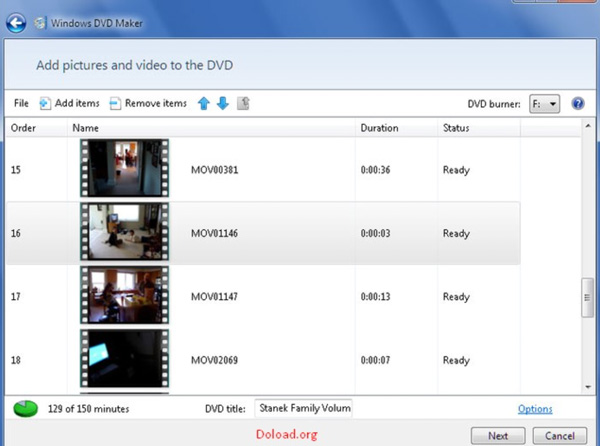Click the Status column header

[x=479, y=128]
